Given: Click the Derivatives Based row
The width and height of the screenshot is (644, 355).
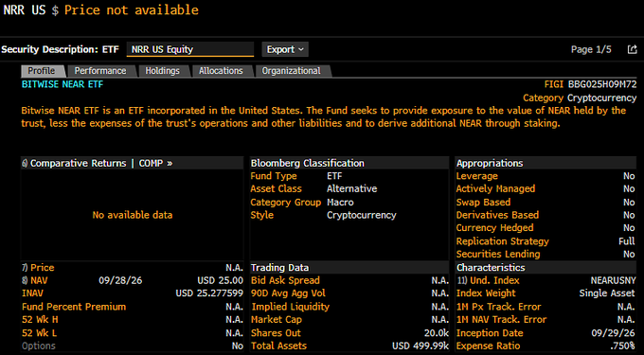Looking at the screenshot, I should [546, 215].
